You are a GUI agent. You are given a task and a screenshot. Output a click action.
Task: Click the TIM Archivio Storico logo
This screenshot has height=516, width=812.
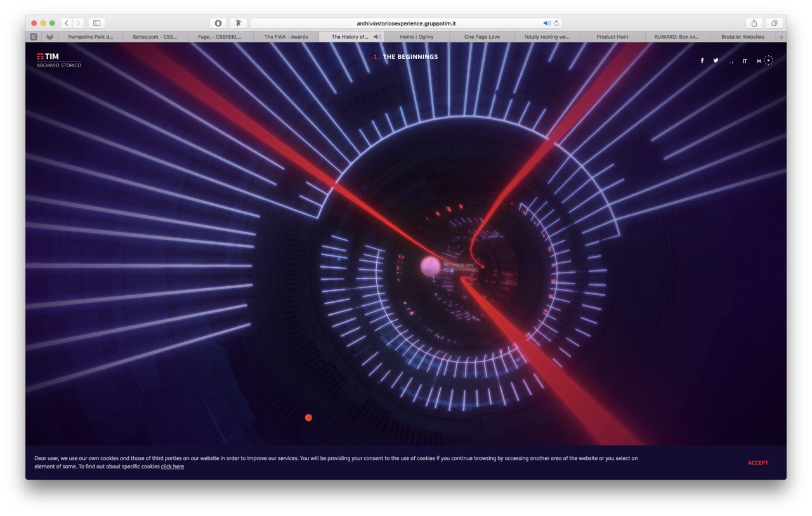pos(58,60)
